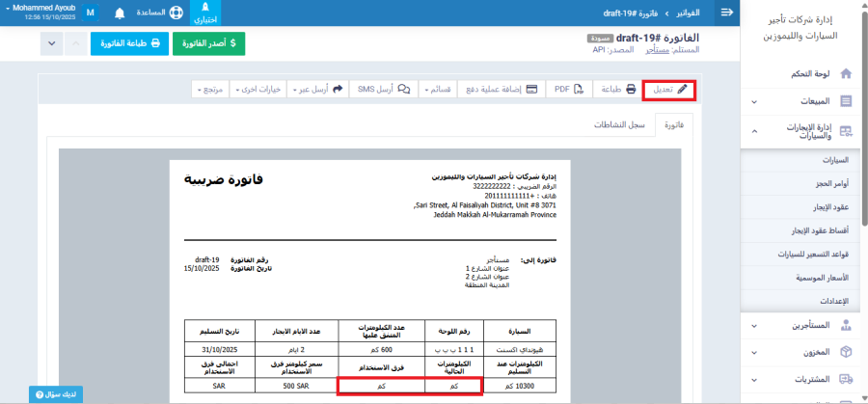Select the فاتورة invoice tab
Image resolution: width=868 pixels, height=404 pixels.
pyautogui.click(x=674, y=125)
